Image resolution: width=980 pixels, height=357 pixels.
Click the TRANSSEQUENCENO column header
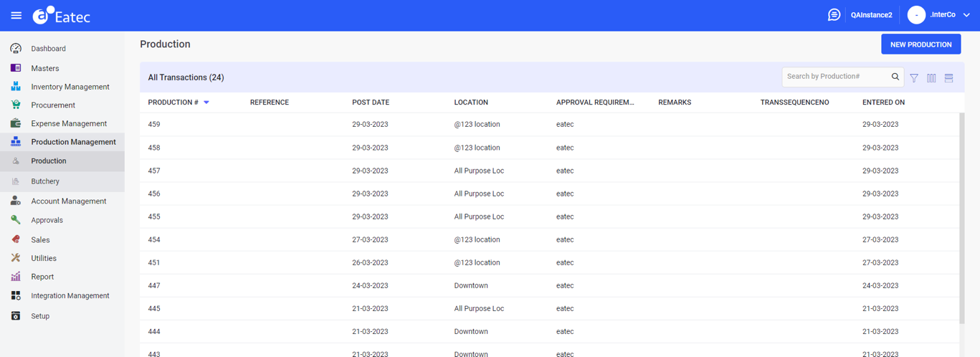click(x=794, y=103)
